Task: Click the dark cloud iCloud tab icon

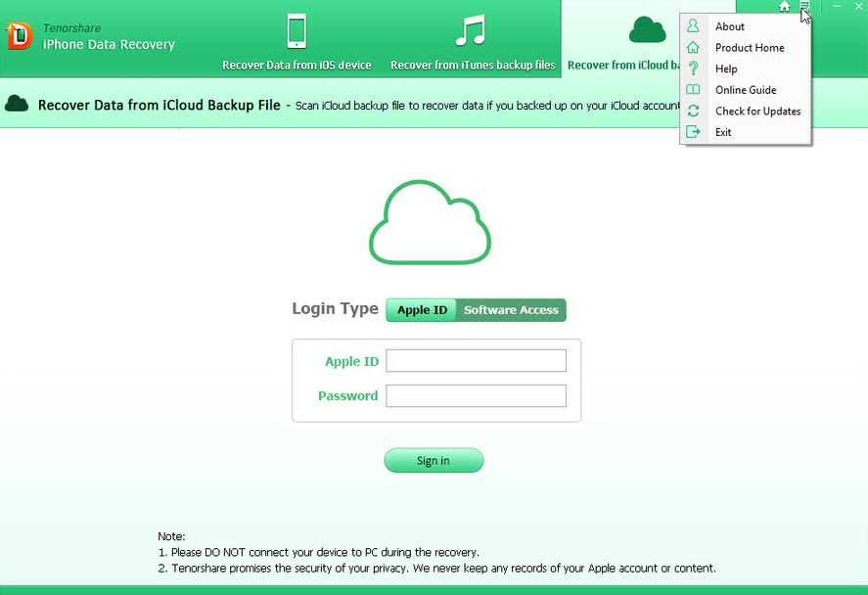Action: [x=647, y=30]
